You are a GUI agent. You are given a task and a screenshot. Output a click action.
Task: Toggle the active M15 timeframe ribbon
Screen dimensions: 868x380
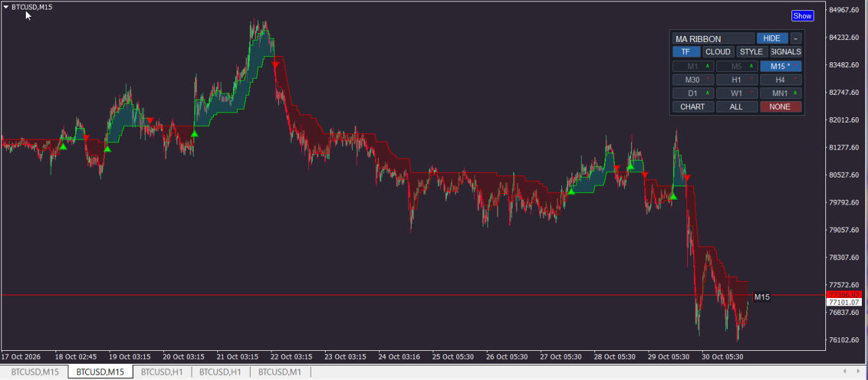tap(781, 66)
